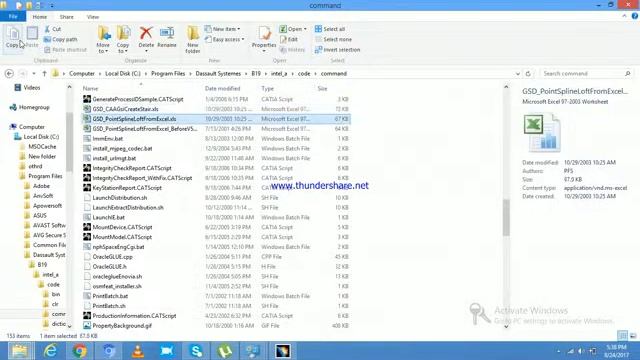Click the Edit ribbon button
Screen dimensions: 640x360
pyautogui.click(x=289, y=39)
